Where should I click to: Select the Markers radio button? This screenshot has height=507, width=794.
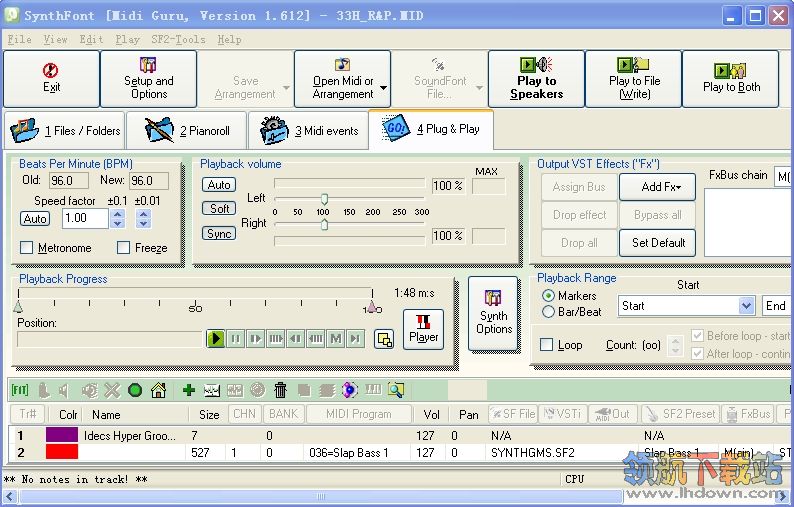click(548, 295)
